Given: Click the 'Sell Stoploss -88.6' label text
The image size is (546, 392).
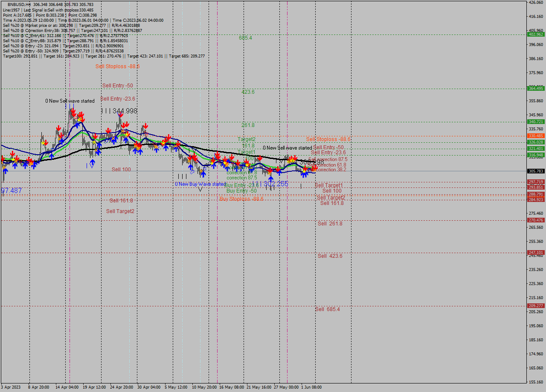Looking at the screenshot, I should [117, 66].
